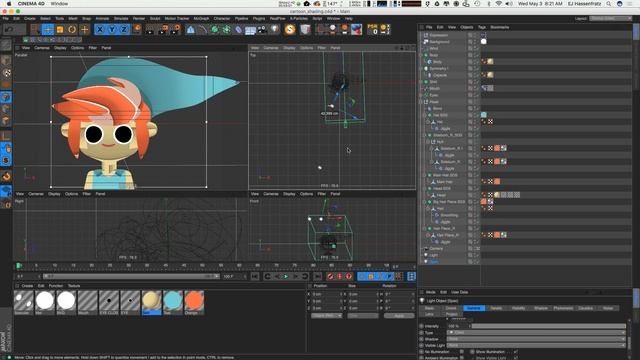This screenshot has width=640, height=360.
Task: Open the Character menu
Action: coord(222,19)
